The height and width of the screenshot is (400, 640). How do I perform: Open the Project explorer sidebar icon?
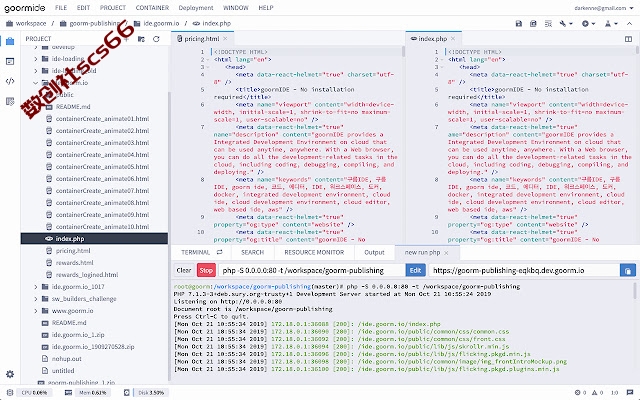pyautogui.click(x=10, y=42)
